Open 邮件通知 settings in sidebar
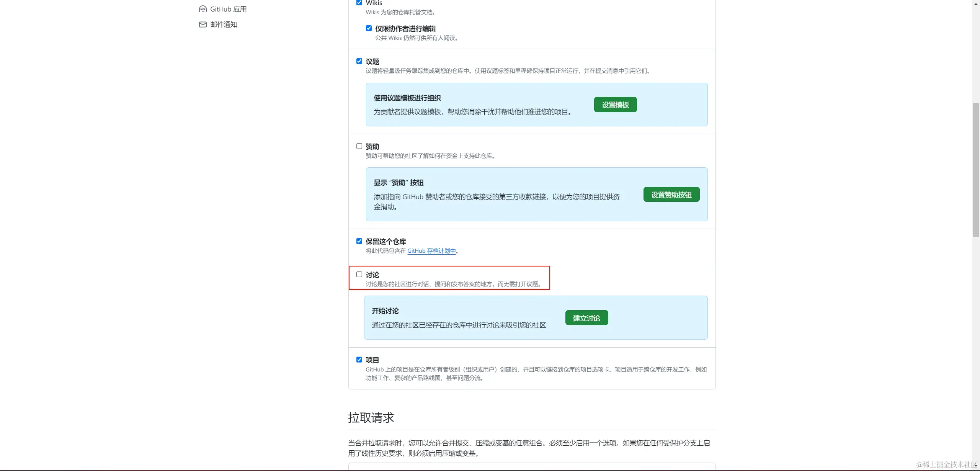Screen dimensions: 980x471 (x=224, y=25)
